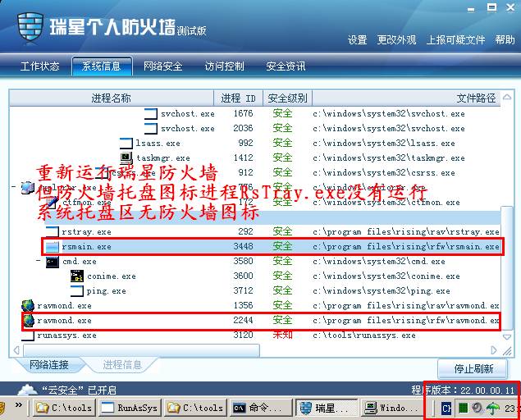Sort by the 文件路径 column header
This screenshot has height=420, width=521.
pyautogui.click(x=406, y=98)
